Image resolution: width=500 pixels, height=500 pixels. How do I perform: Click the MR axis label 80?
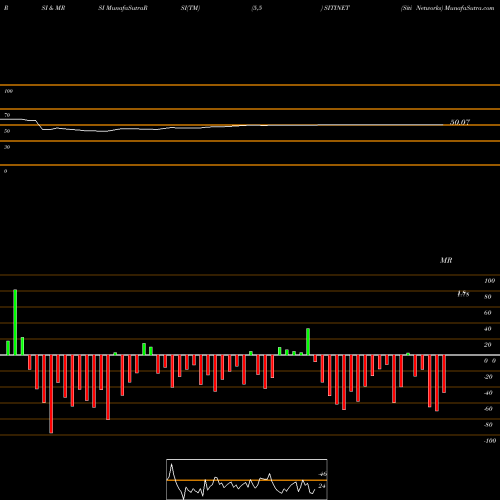coord(488,297)
